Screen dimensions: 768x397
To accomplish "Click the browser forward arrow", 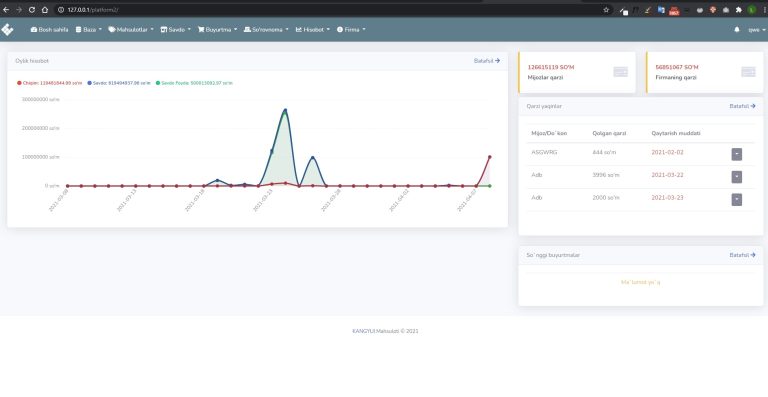I will pyautogui.click(x=19, y=10).
